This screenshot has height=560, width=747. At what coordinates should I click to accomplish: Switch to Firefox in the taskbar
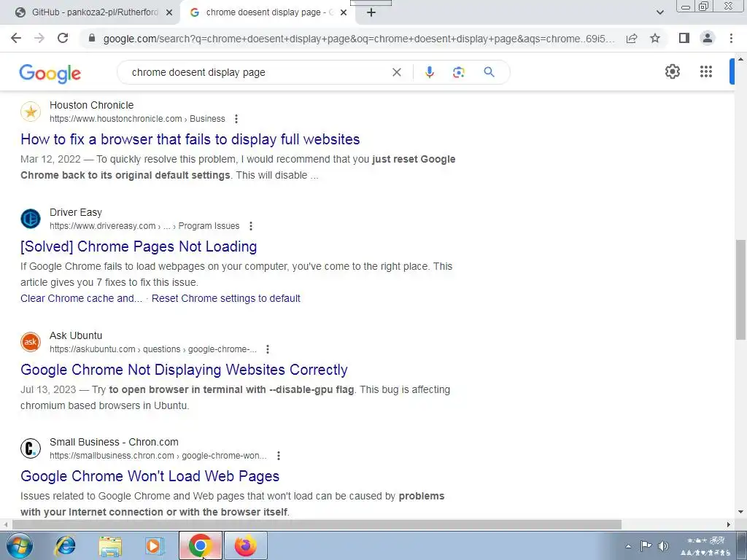[x=246, y=545]
